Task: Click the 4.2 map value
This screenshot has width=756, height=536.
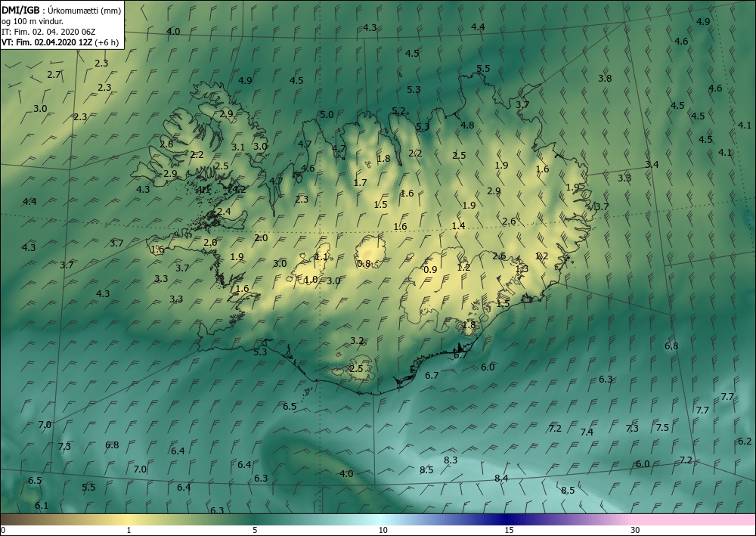Action: [x=239, y=190]
